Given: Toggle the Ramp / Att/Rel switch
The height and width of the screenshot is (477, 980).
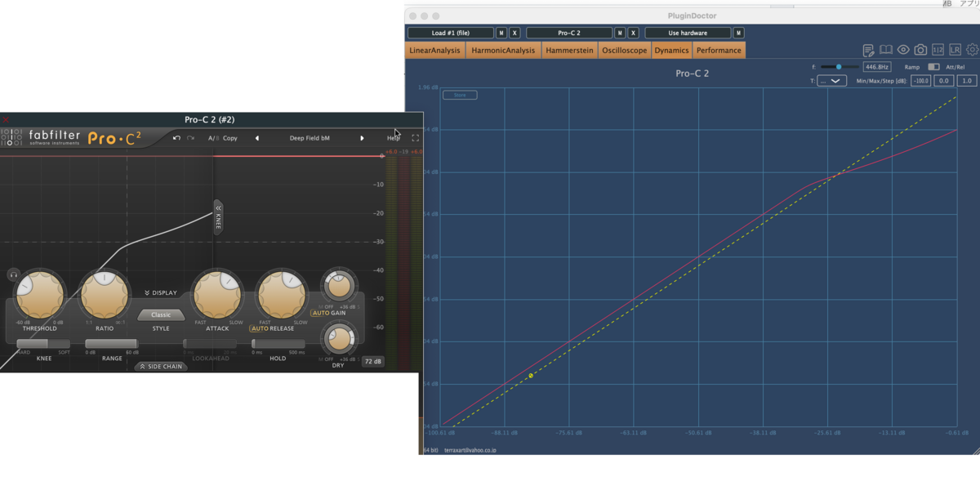Looking at the screenshot, I should (x=933, y=67).
